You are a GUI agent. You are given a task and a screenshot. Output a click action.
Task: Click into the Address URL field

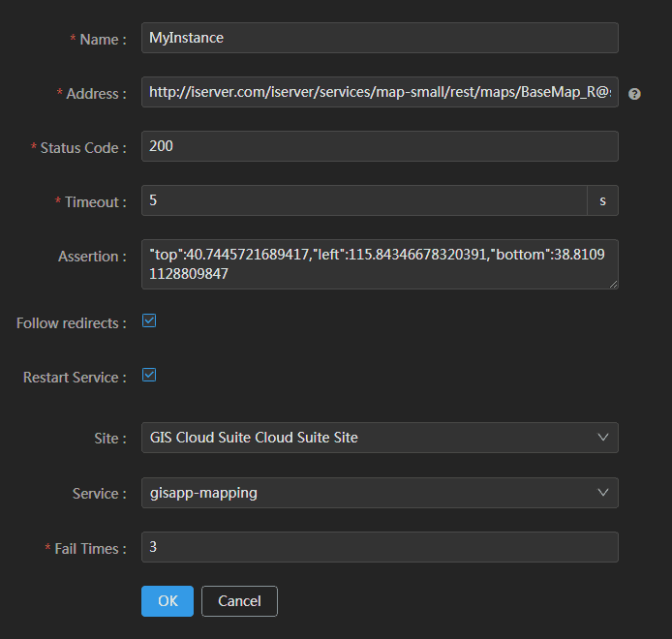[x=380, y=93]
